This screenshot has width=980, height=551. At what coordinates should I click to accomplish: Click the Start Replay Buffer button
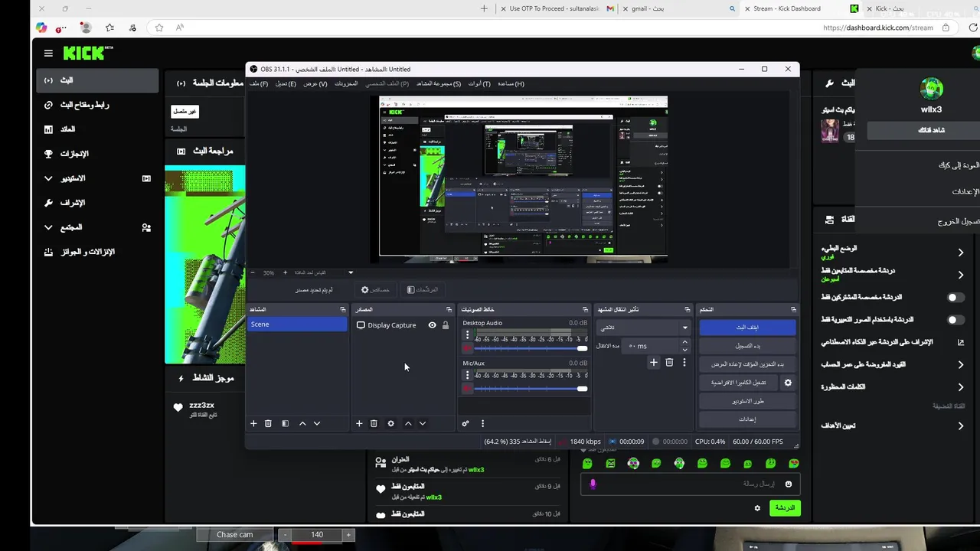[747, 364]
